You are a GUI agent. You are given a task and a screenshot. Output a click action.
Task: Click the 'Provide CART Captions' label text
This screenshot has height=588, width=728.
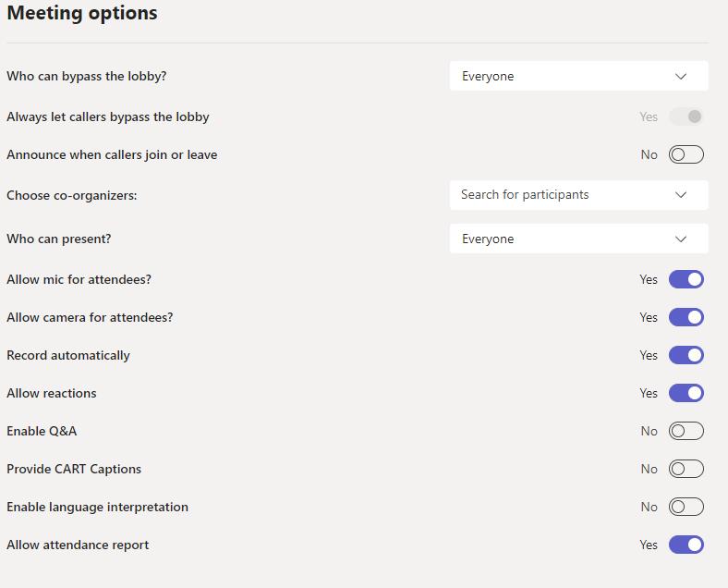point(74,469)
